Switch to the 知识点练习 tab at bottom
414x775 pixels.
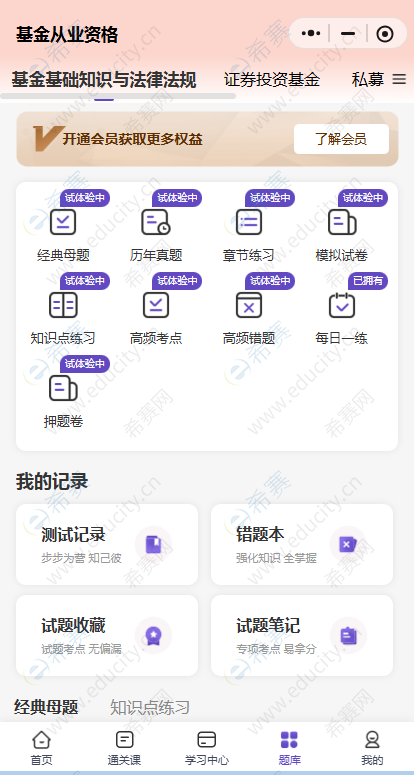tap(150, 707)
